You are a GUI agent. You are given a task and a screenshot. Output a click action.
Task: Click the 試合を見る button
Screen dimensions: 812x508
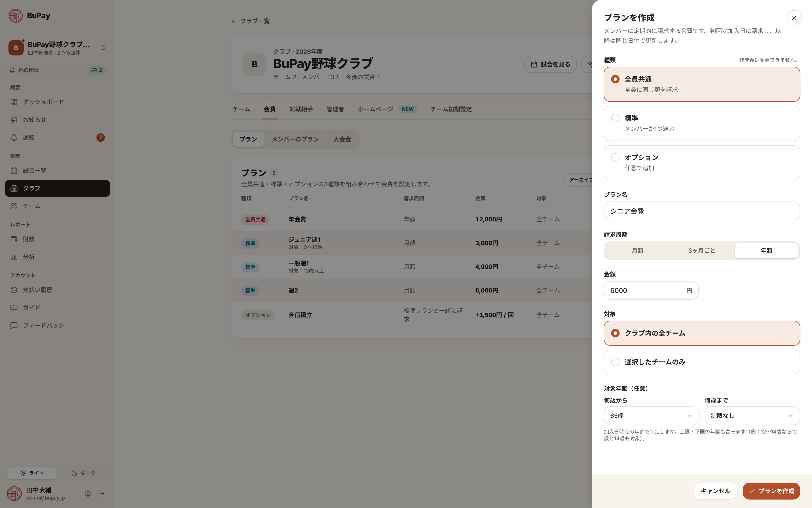coord(550,65)
